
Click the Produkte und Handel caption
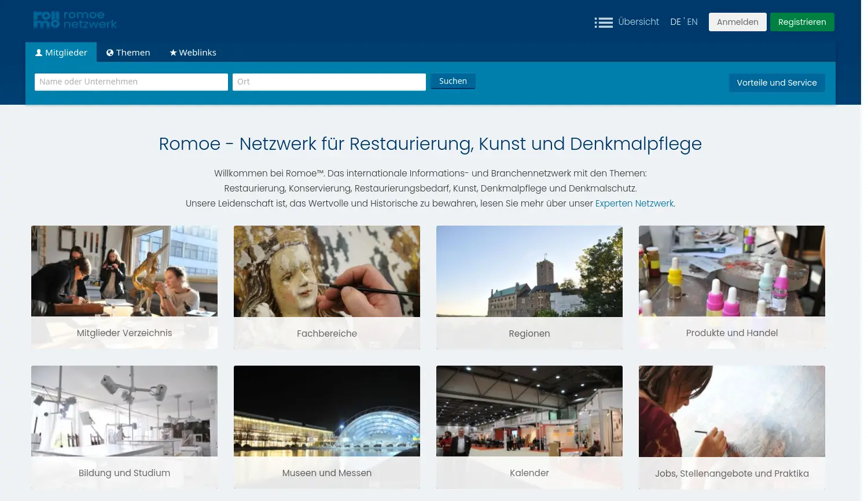[732, 333]
